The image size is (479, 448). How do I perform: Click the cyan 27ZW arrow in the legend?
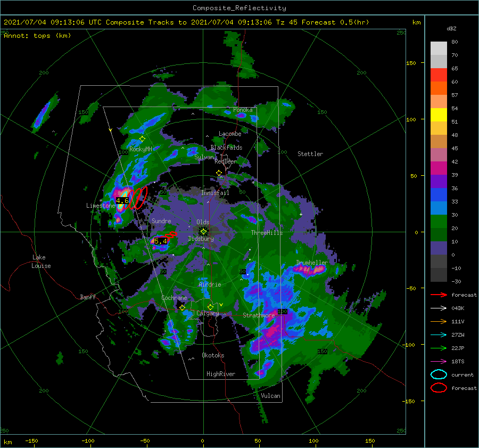coord(439,335)
